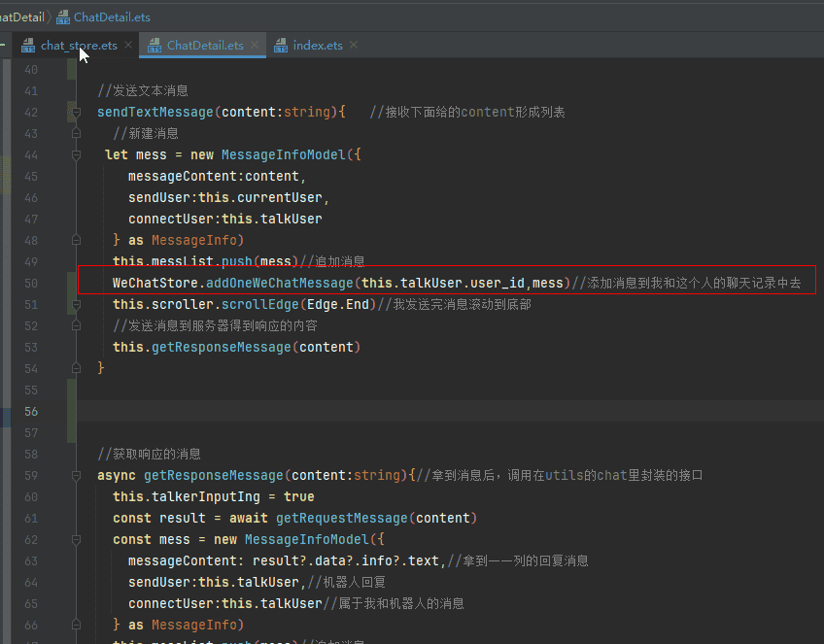
Task: Click the ETS file icon on ChatDetail.ets tab
Action: click(x=154, y=44)
